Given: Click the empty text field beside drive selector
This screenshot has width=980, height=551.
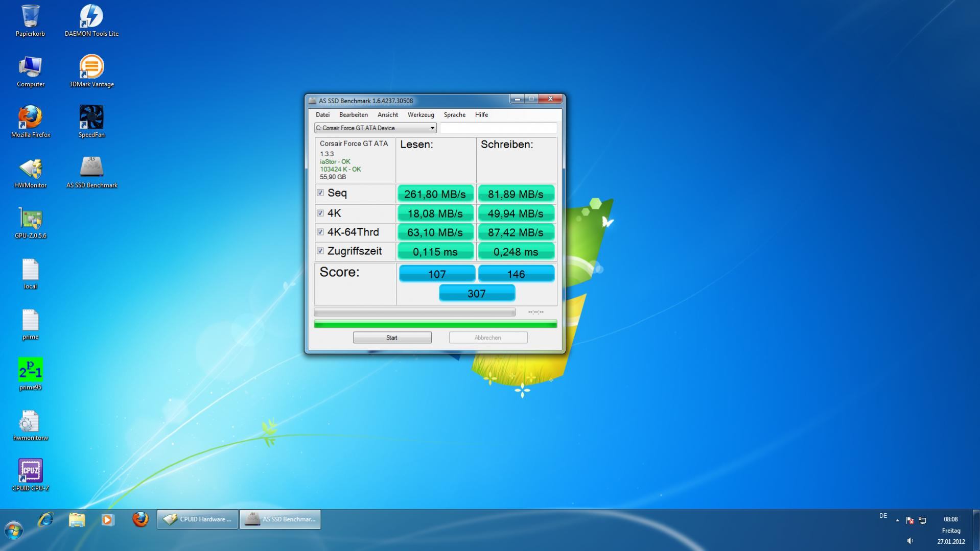Looking at the screenshot, I should pos(498,128).
